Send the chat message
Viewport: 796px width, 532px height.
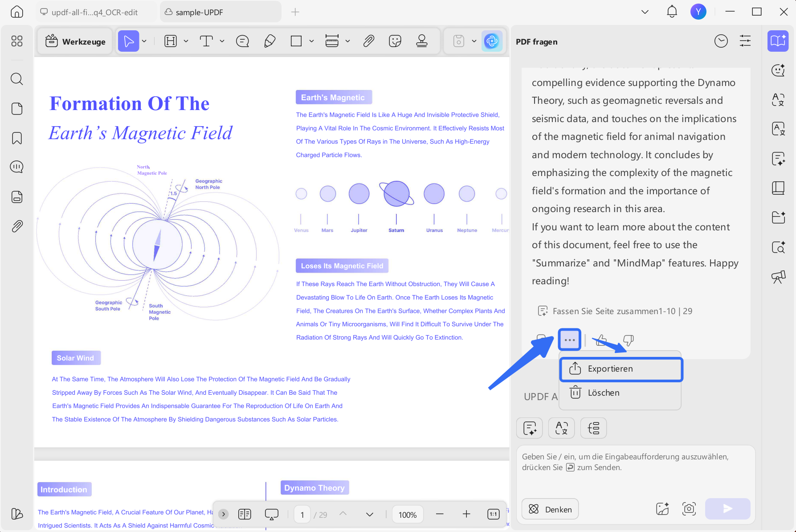pyautogui.click(x=727, y=509)
